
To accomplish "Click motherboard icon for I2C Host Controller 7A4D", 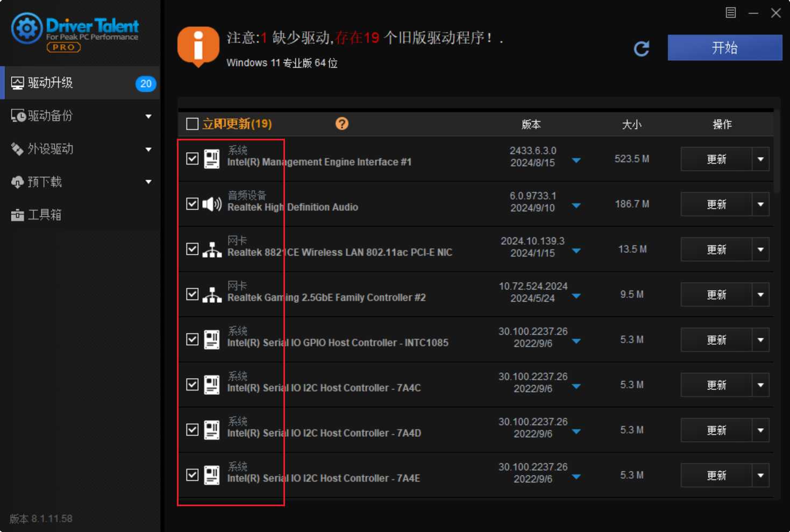I will click(x=212, y=430).
